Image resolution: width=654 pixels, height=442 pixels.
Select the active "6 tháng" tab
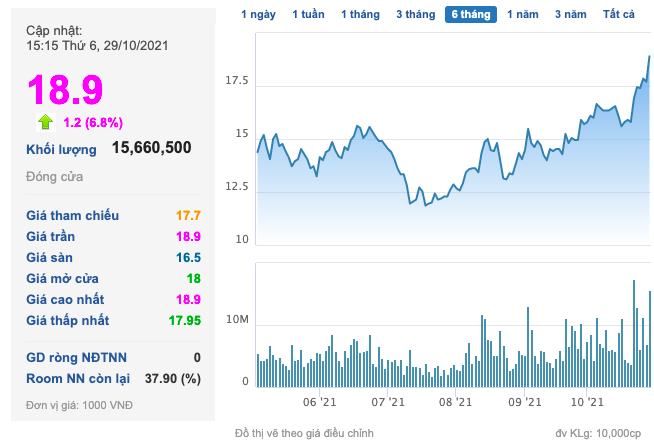470,15
